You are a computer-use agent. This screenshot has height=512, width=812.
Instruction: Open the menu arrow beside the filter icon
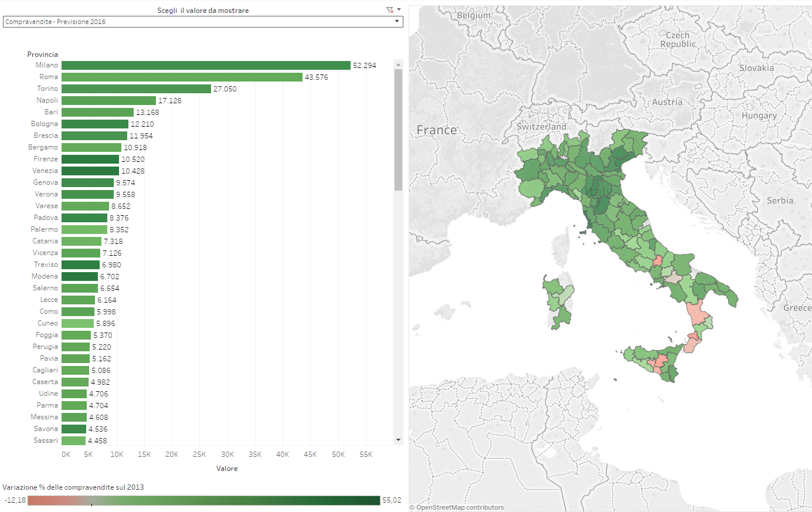coord(399,9)
